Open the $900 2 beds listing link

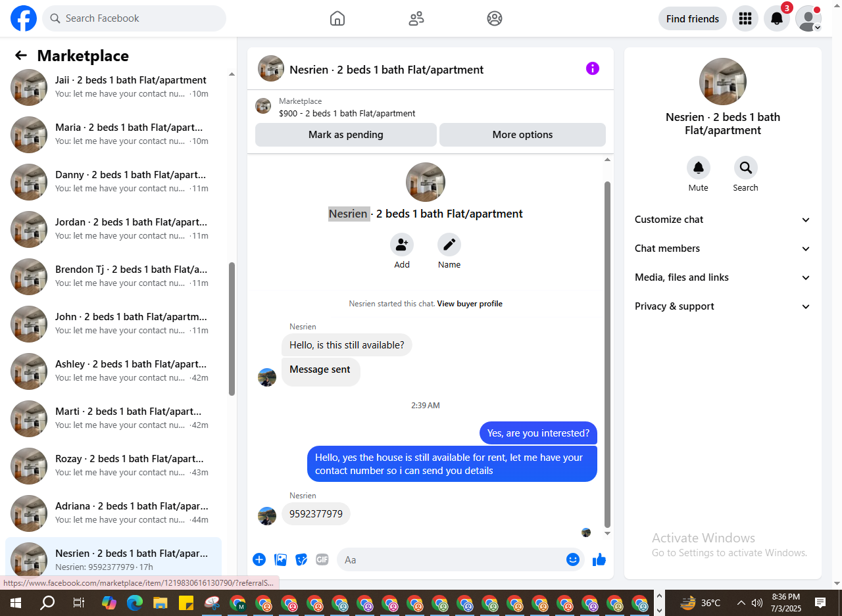tap(347, 113)
